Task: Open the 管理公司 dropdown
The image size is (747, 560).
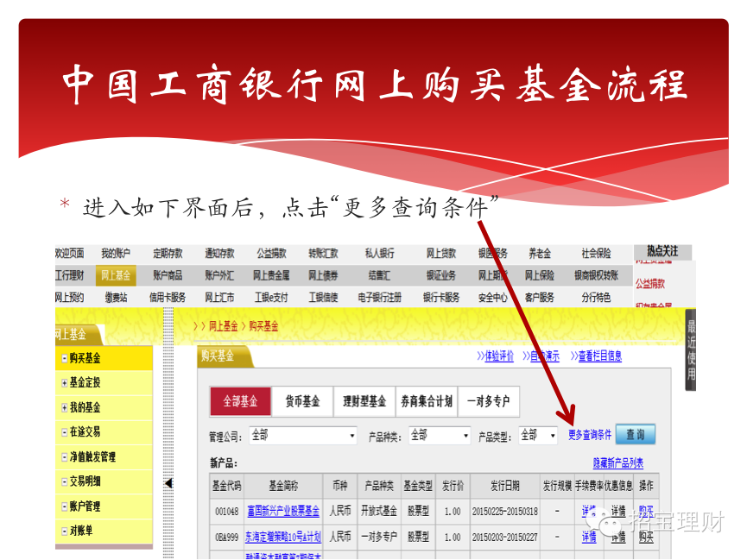Action: tap(303, 435)
